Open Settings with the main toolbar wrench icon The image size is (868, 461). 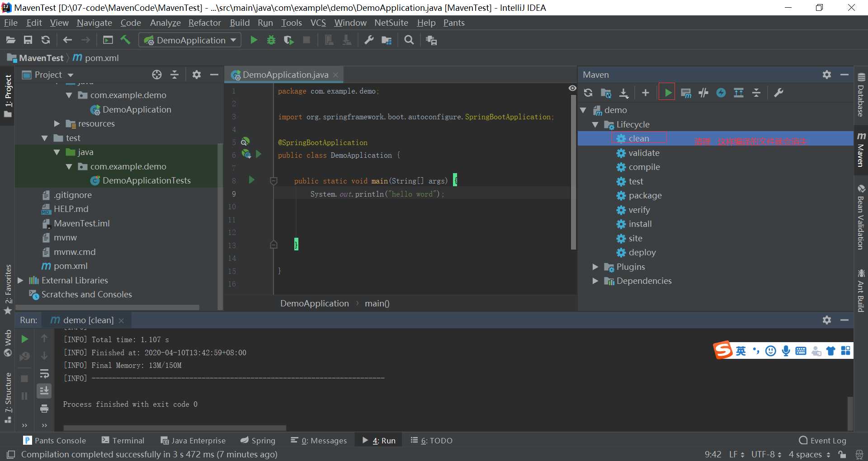369,40
